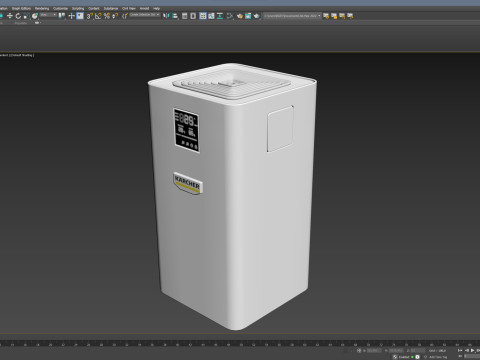This screenshot has width=480, height=360.
Task: Click the third project folder icon
Action: click(x=342, y=16)
